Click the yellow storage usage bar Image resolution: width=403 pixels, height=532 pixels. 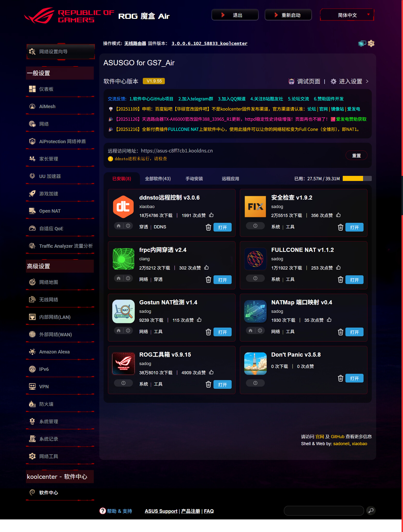coord(357,179)
